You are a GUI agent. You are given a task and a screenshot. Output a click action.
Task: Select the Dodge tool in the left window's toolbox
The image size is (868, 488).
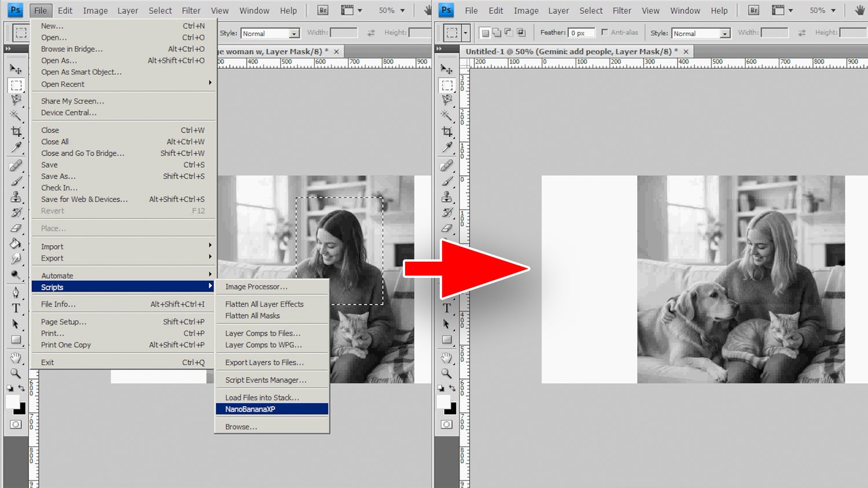click(16, 274)
